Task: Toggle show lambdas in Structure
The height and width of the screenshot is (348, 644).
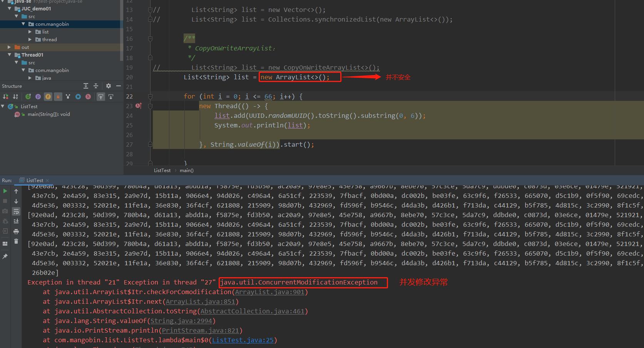Action: pyautogui.click(x=88, y=97)
